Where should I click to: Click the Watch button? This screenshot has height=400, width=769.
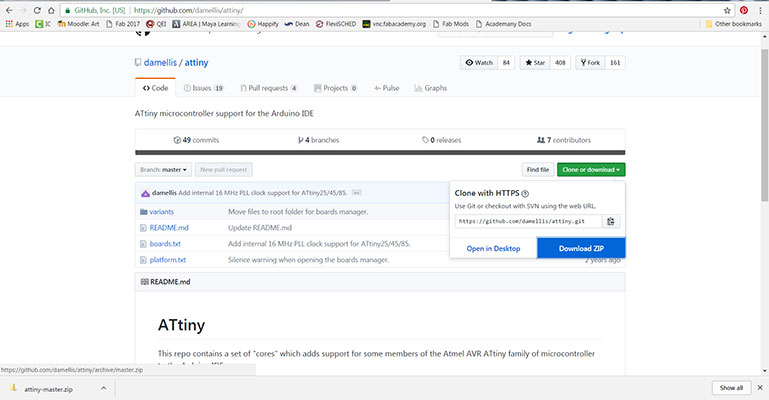[479, 63]
